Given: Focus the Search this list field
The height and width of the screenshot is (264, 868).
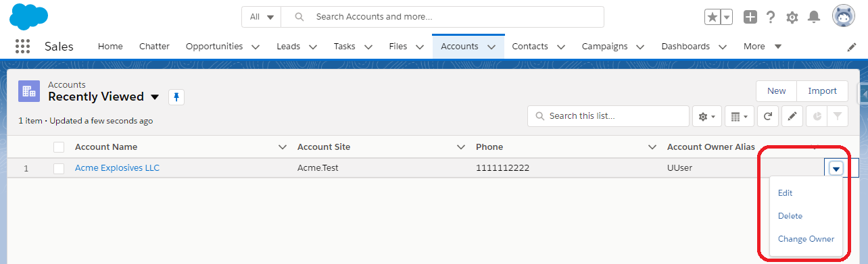Looking at the screenshot, I should (608, 116).
